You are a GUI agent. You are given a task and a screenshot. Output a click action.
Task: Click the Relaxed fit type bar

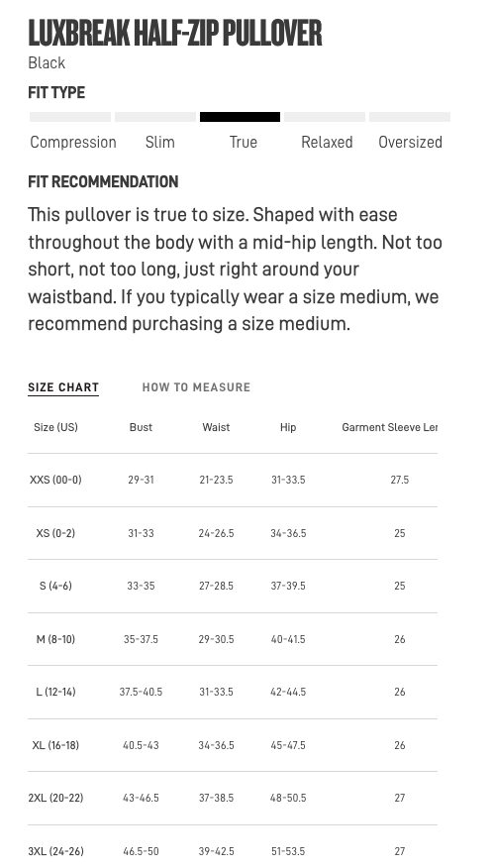325,117
